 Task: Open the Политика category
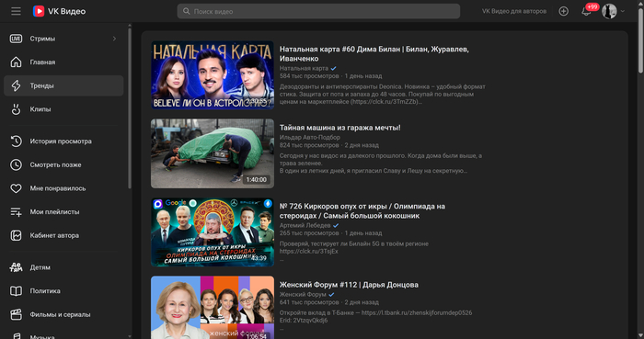[x=63, y=290]
